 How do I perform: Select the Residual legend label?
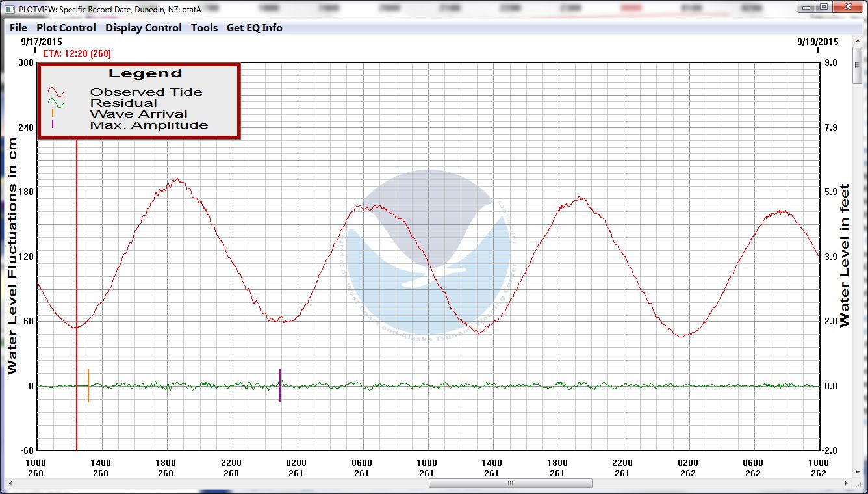coord(123,103)
